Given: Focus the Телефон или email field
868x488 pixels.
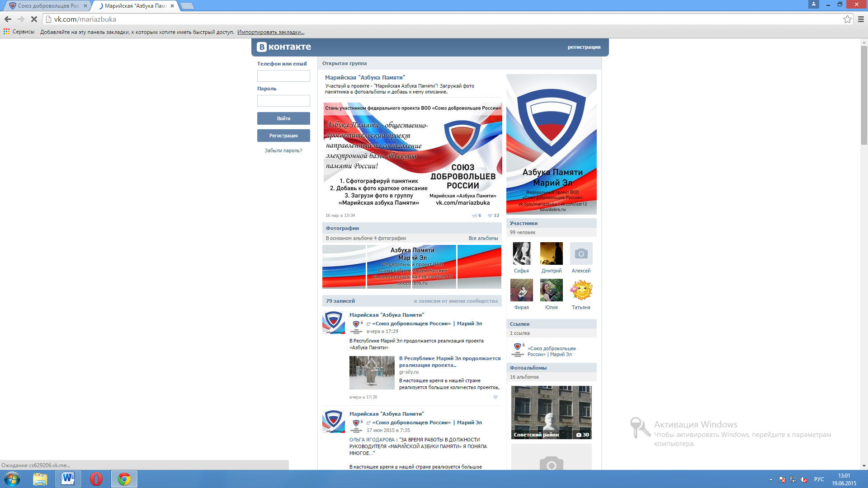Looking at the screenshot, I should point(283,76).
